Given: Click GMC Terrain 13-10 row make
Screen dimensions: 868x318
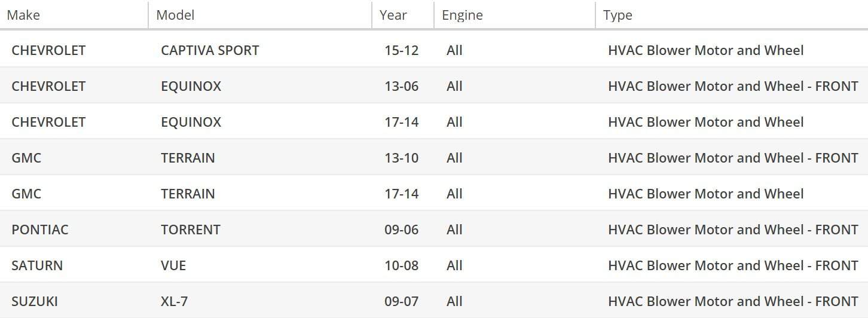Looking at the screenshot, I should [x=26, y=158].
